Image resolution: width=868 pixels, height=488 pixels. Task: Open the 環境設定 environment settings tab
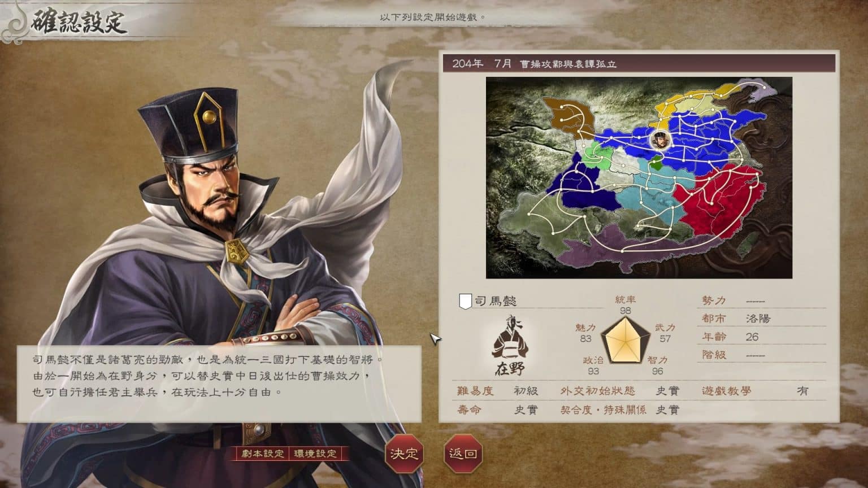pos(315,454)
